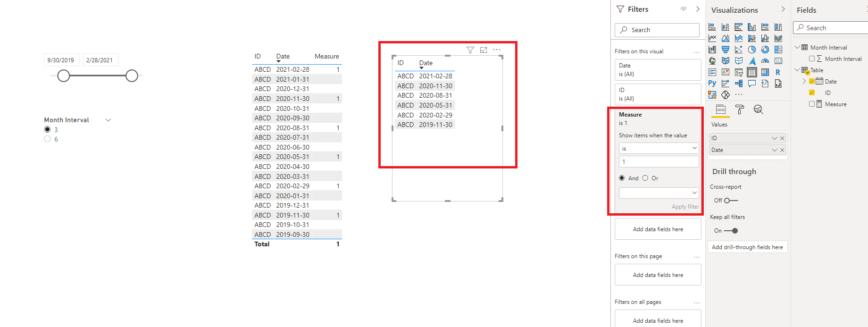The height and width of the screenshot is (327, 868).
Task: Choose the gauge visualization
Action: point(765,61)
